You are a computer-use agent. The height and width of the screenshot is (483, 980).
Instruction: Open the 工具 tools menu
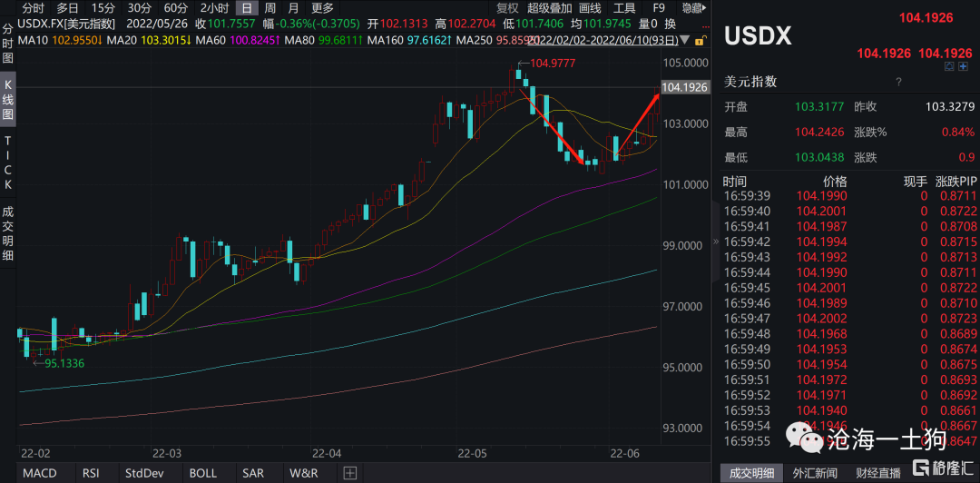coord(623,8)
